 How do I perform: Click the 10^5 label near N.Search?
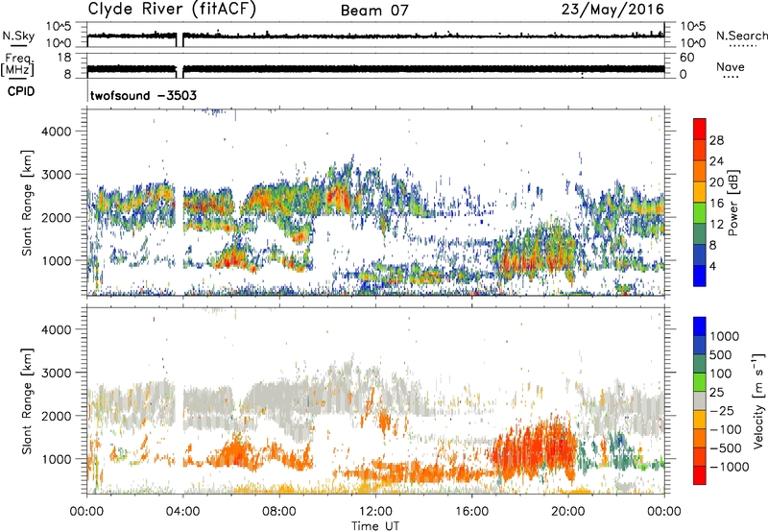click(692, 26)
